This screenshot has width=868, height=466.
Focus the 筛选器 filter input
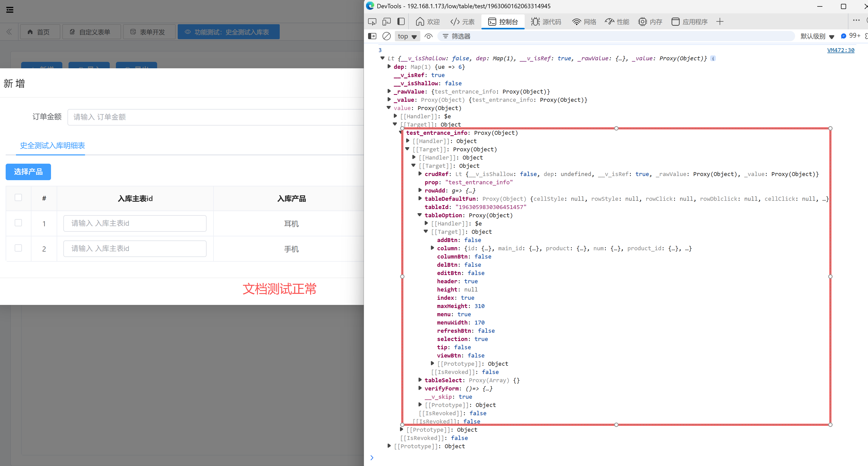[617, 36]
